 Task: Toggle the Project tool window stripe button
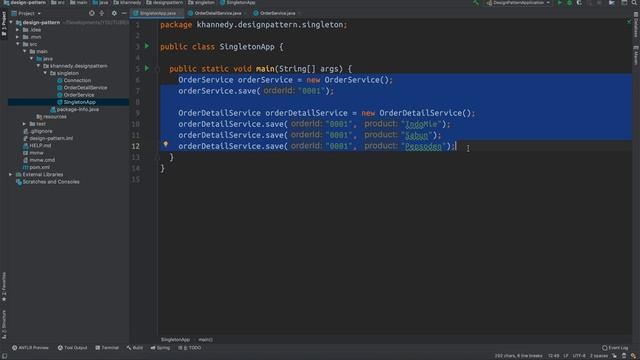[x=4, y=23]
